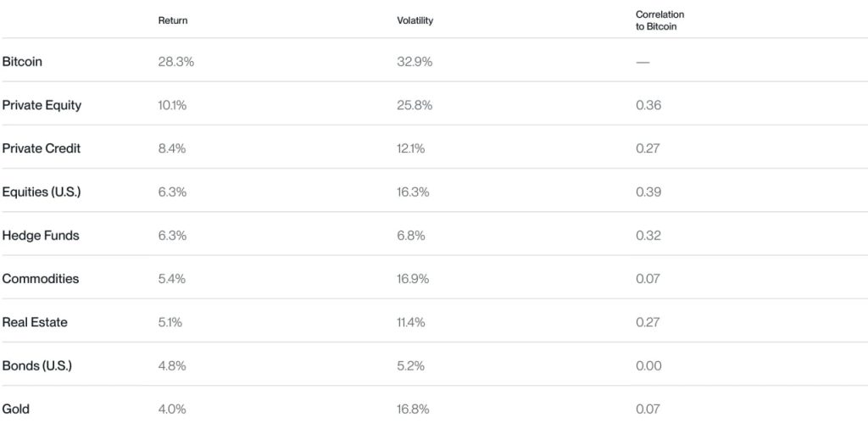
Task: Click Private Equity's 0.36 correlation value
Action: click(648, 105)
